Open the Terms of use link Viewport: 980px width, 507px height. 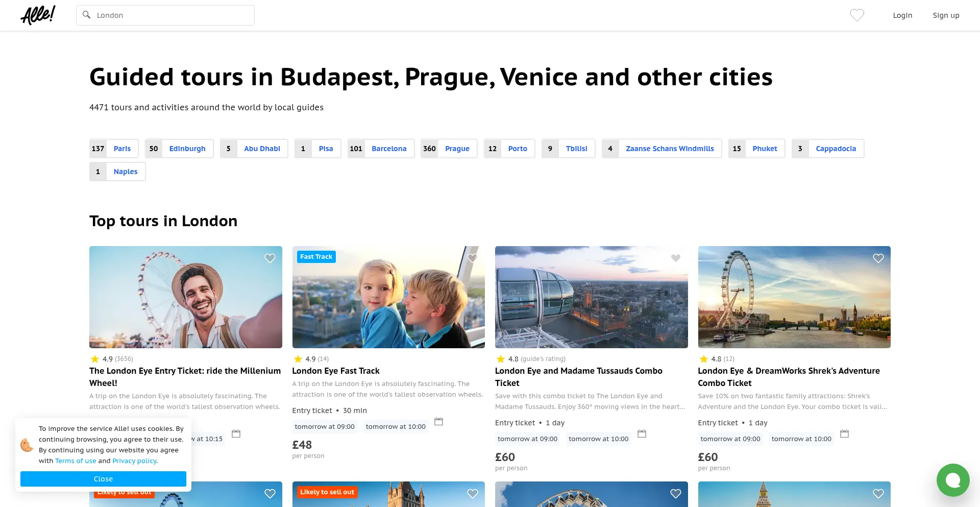coord(76,461)
